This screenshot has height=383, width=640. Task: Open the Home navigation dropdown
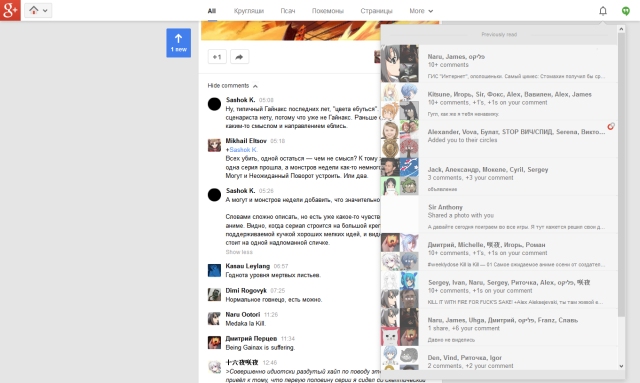click(38, 11)
